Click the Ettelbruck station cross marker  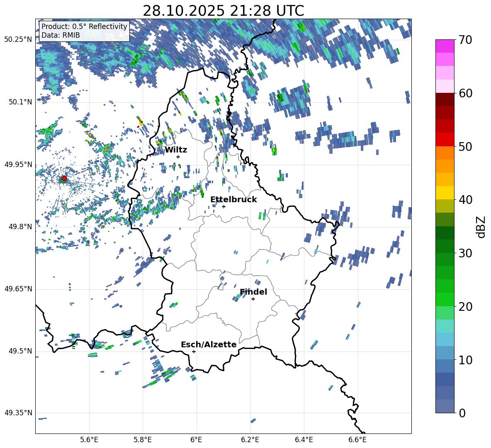click(224, 206)
